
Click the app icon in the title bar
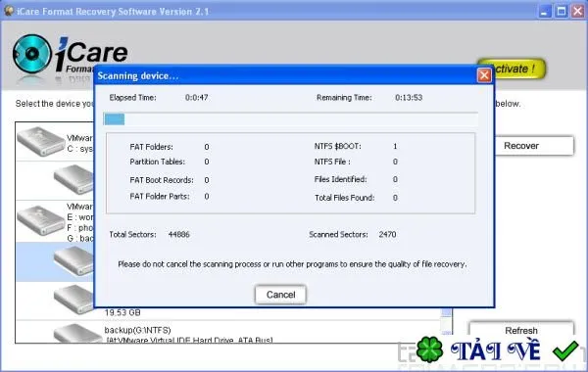pyautogui.click(x=8, y=11)
